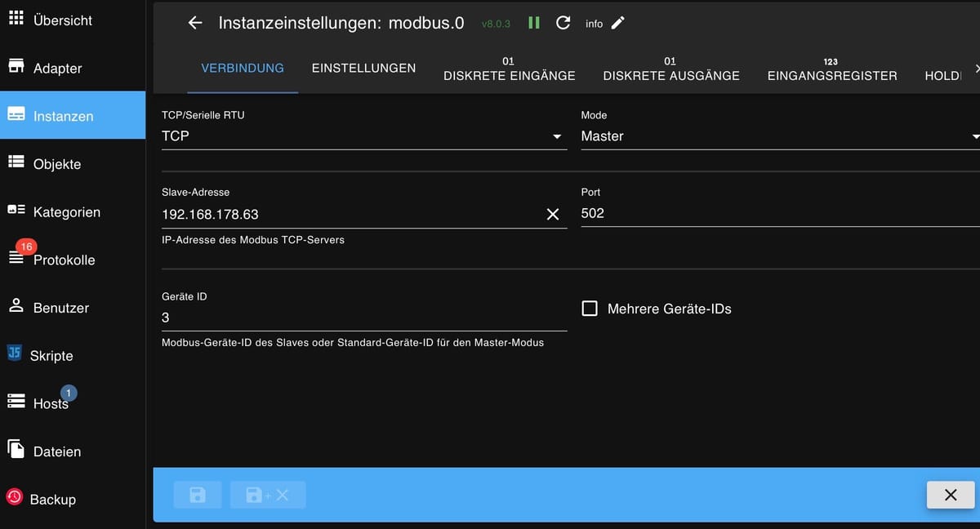The image size is (980, 529).
Task: Select the Diskrete Ausgänge tab
Action: [x=671, y=69]
